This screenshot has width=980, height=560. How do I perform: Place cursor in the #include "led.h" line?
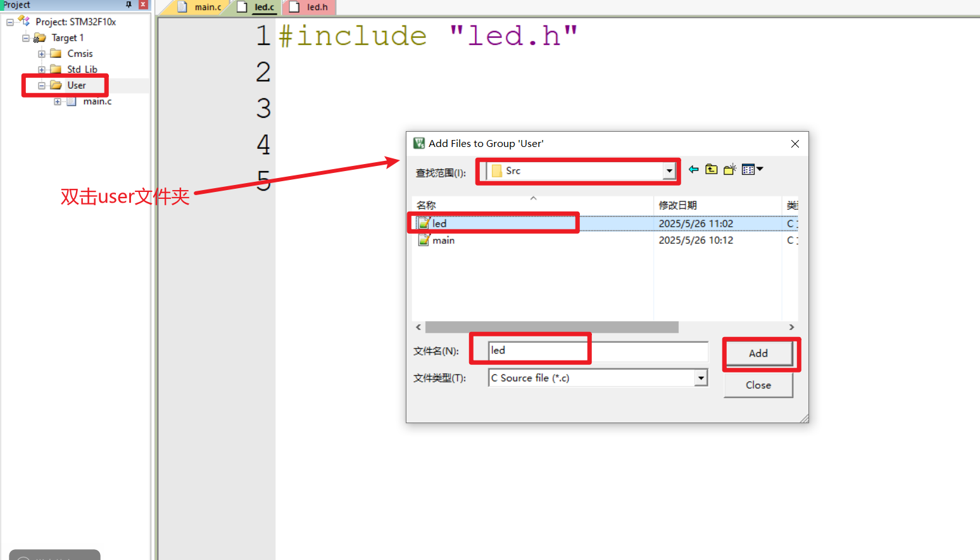coord(428,36)
